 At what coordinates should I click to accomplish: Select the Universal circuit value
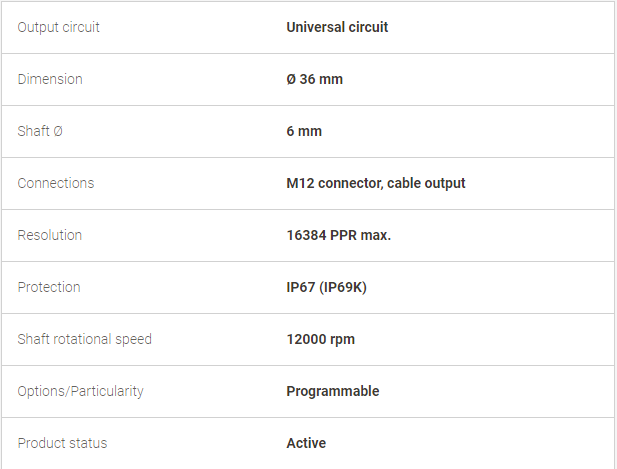pos(337,27)
